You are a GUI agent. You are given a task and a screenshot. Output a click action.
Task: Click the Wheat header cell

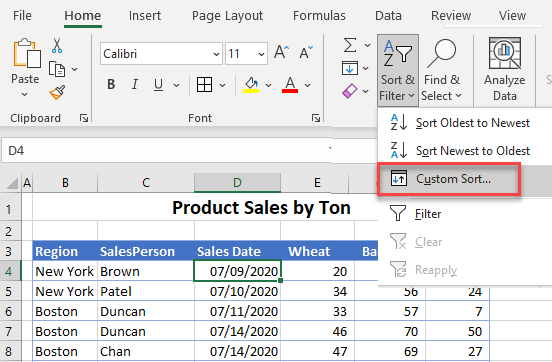pyautogui.click(x=318, y=251)
